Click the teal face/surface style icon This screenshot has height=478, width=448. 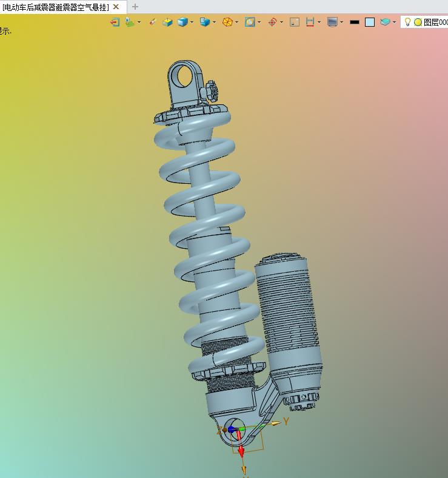point(385,22)
